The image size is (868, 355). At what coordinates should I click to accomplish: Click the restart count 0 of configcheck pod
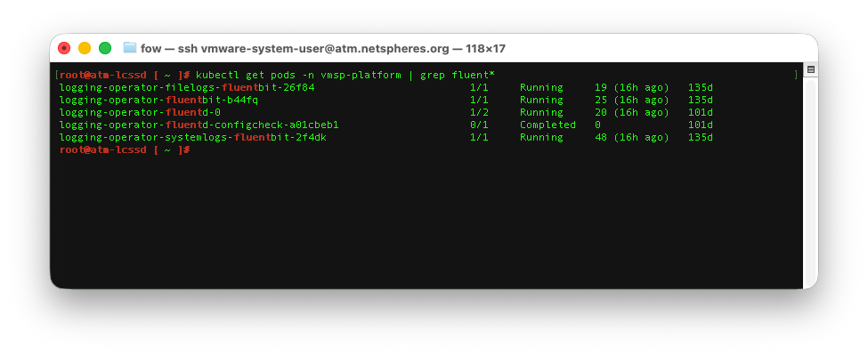[x=597, y=125]
